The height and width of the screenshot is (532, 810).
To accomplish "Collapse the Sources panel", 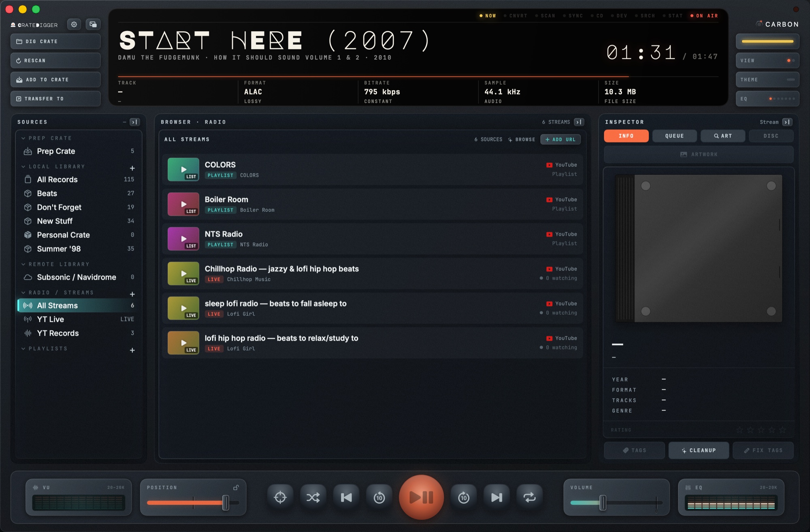I will click(135, 122).
